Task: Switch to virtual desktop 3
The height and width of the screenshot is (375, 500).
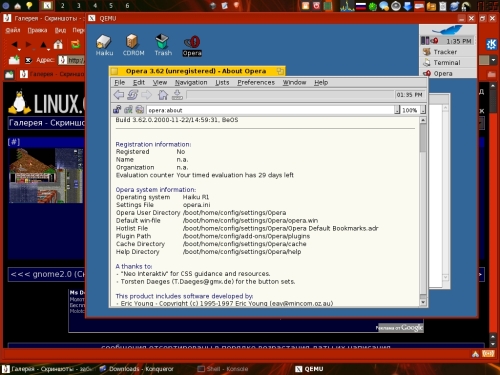Action: pos(79,6)
